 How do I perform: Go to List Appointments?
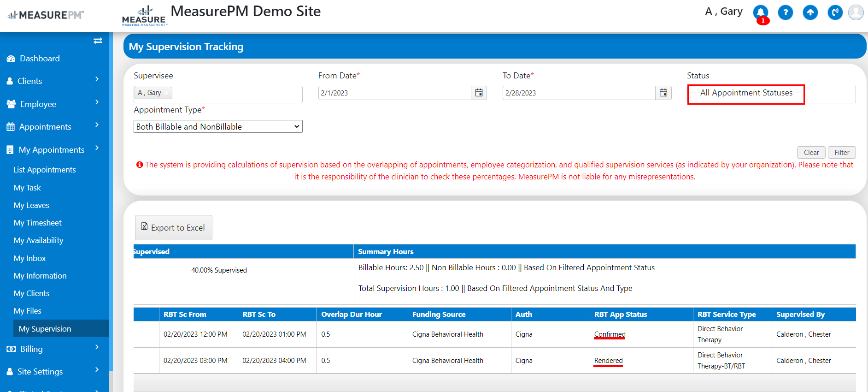tap(45, 170)
